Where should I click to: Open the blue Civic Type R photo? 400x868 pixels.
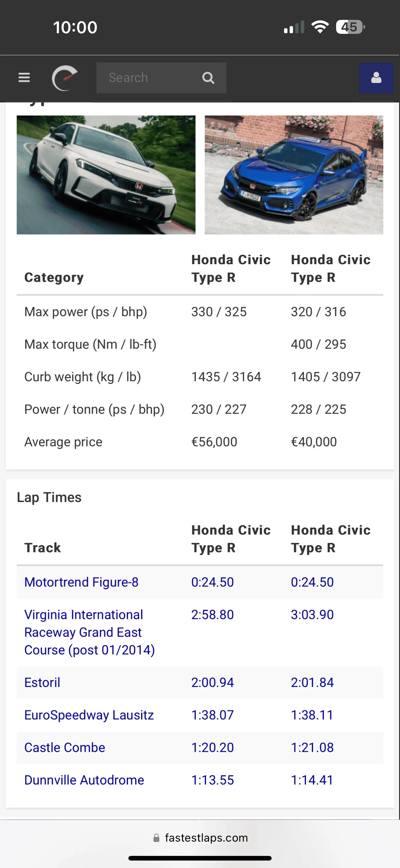pyautogui.click(x=294, y=175)
